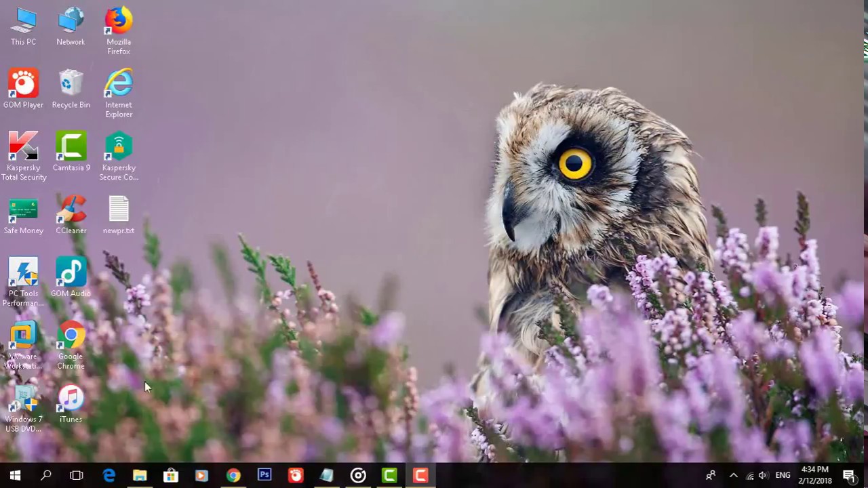Open the clock showing 4:34 PM
The image size is (868, 488).
(815, 475)
